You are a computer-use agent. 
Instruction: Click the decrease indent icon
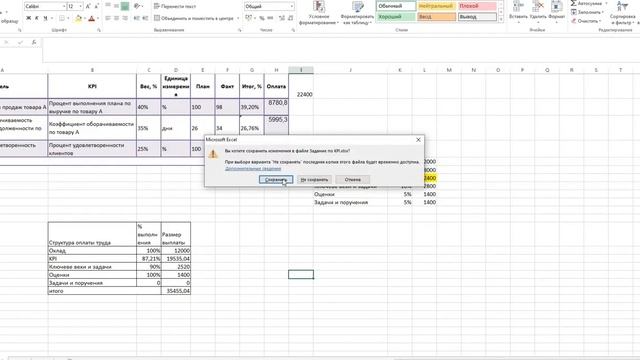[x=137, y=18]
